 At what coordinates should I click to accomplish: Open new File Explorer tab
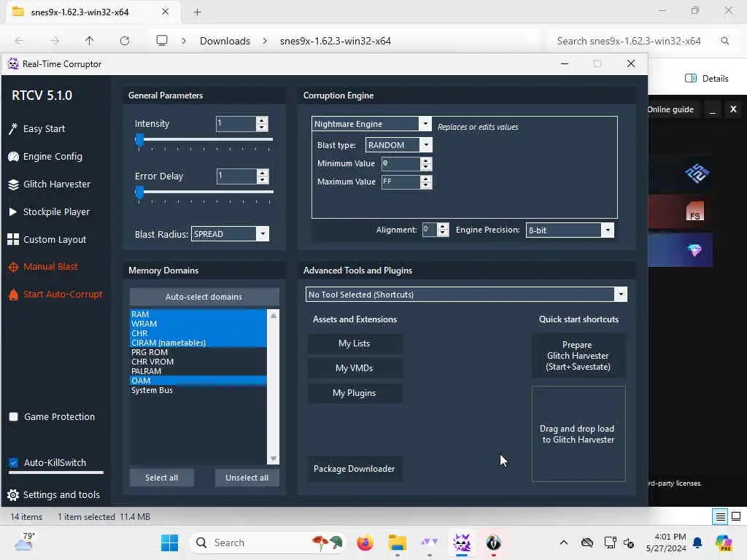tap(197, 12)
